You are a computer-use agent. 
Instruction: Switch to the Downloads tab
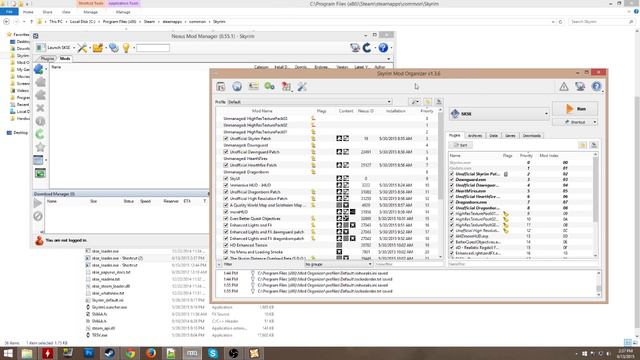point(531,136)
